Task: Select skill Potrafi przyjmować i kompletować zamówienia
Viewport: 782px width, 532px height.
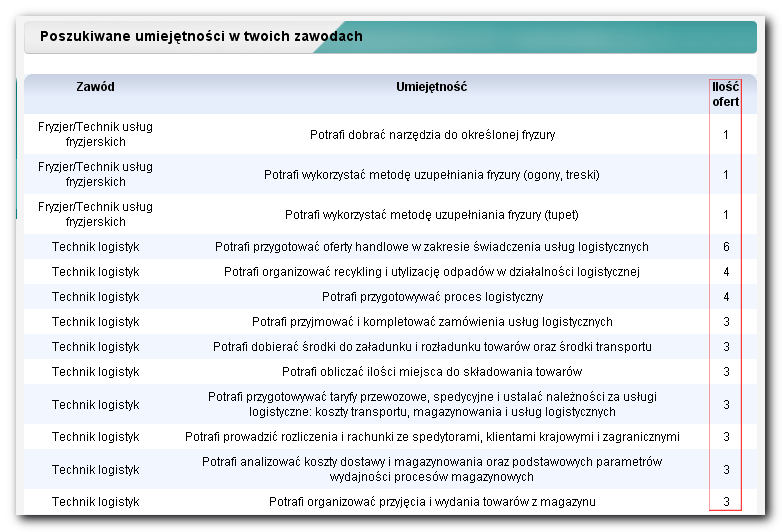Action: click(x=432, y=322)
